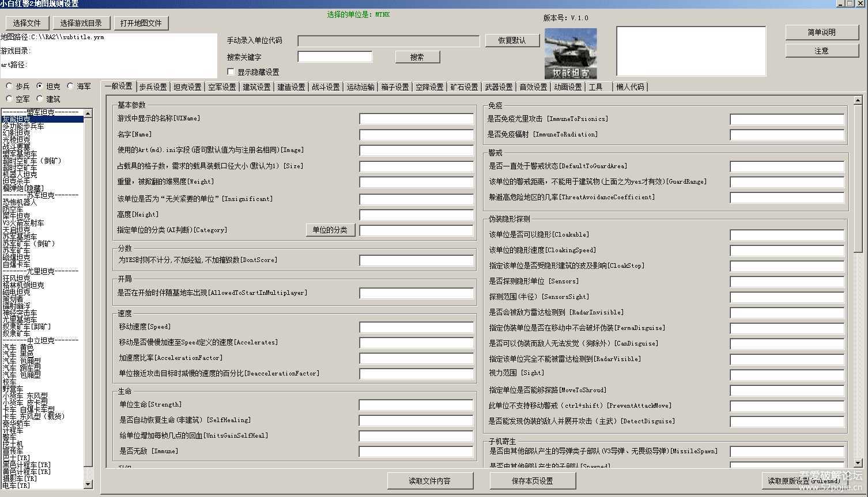
Task: Pick 天启坦克 from the unit list
Action: 16,230
